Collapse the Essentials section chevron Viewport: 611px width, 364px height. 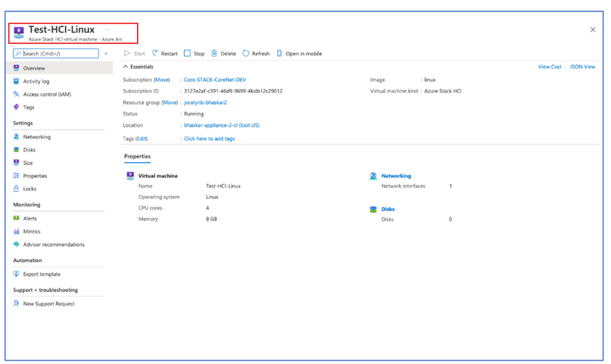(x=125, y=67)
